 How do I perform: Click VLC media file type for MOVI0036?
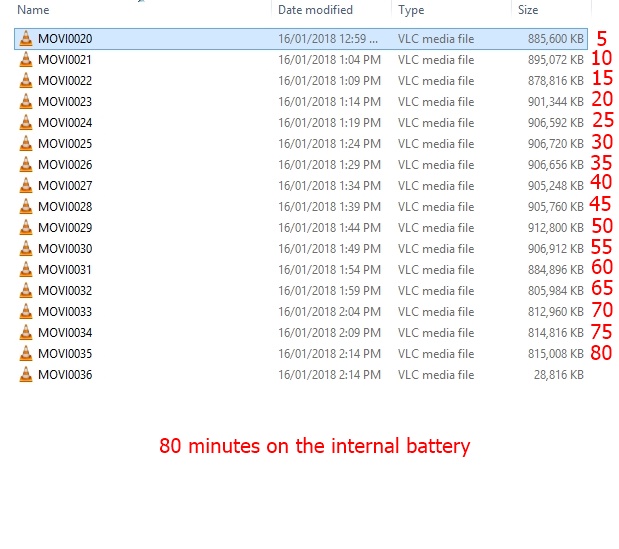pyautogui.click(x=436, y=375)
